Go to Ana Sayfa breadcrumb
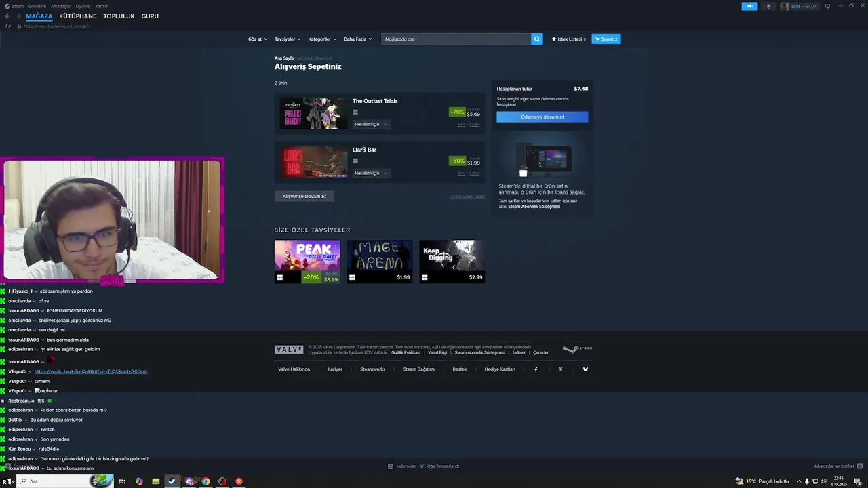 point(284,58)
